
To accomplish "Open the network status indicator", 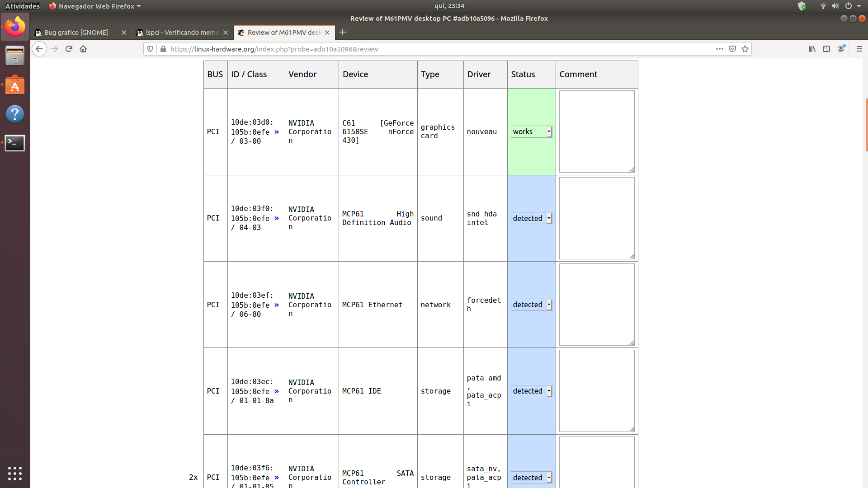I will (x=823, y=6).
